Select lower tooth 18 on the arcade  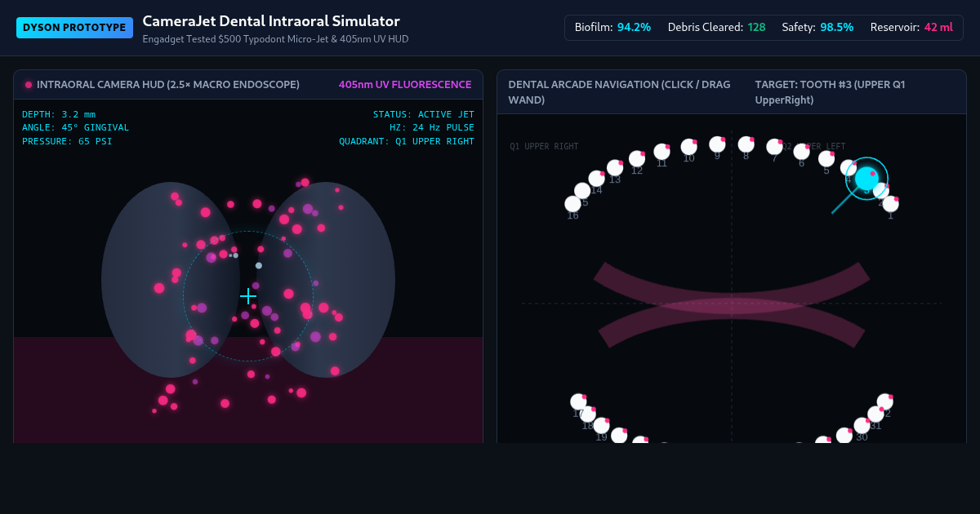click(x=588, y=414)
